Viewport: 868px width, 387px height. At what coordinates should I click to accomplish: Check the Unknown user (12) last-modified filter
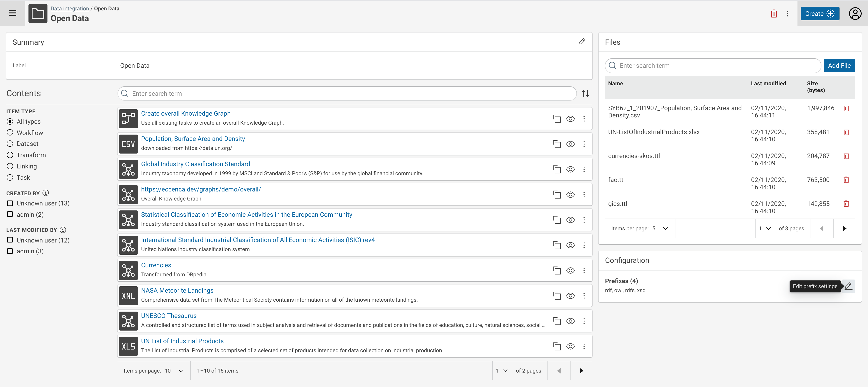click(10, 240)
